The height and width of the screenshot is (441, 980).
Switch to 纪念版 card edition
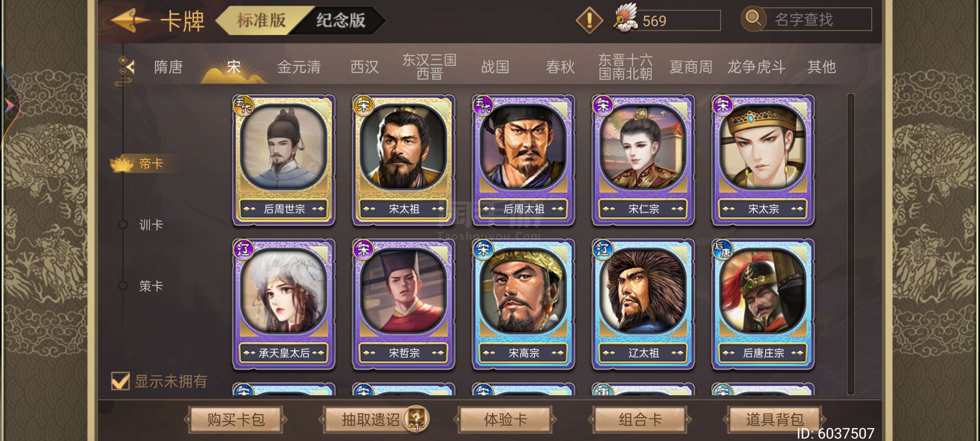(x=341, y=20)
